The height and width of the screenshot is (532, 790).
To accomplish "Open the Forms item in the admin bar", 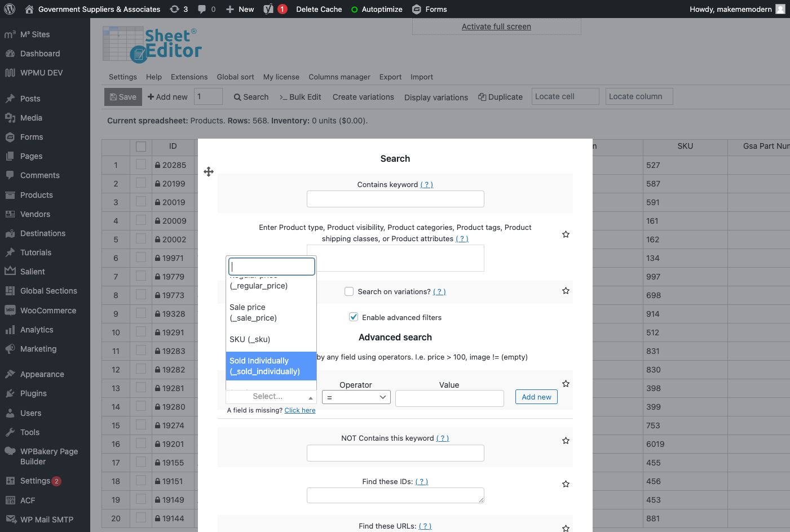I will tap(430, 9).
